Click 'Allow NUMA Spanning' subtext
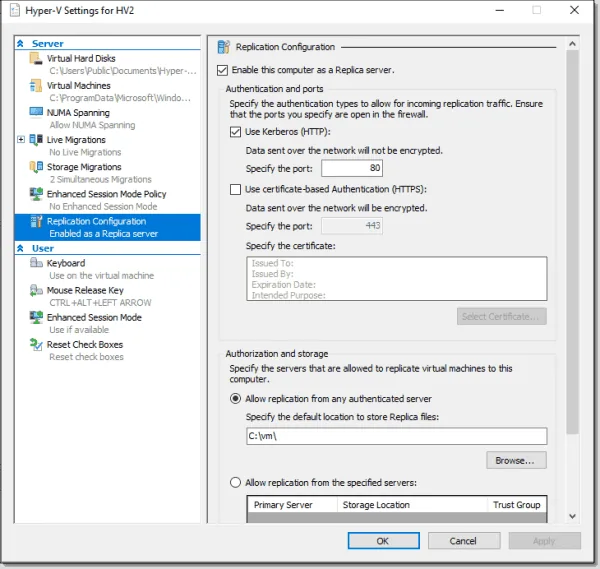600x569 pixels. coord(92,125)
